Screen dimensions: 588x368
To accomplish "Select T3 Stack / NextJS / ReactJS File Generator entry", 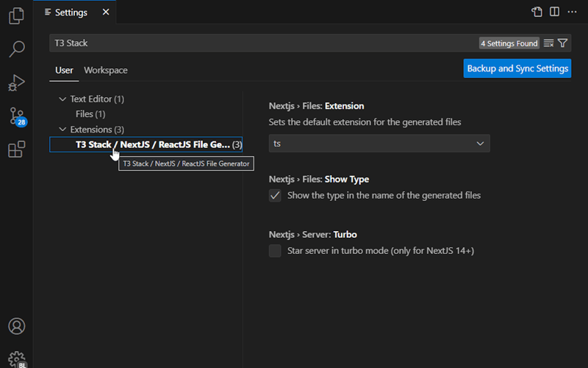I will pos(146,144).
